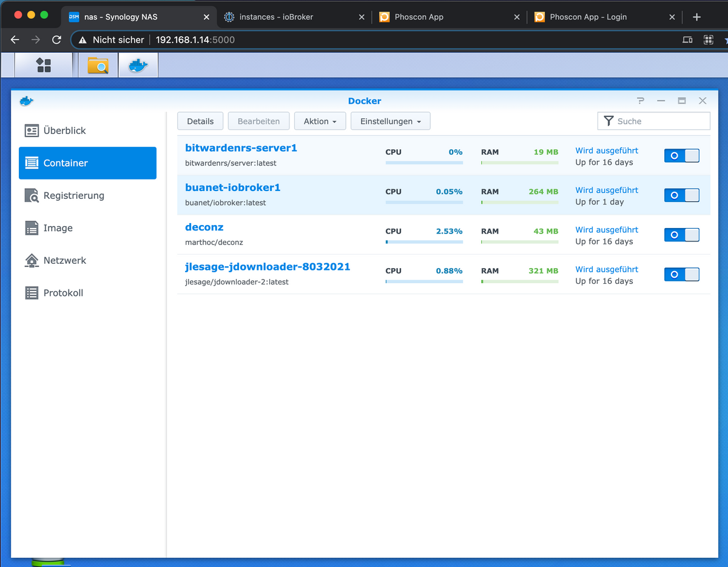Click the macOS yellow minimize button
728x567 pixels.
coord(30,15)
